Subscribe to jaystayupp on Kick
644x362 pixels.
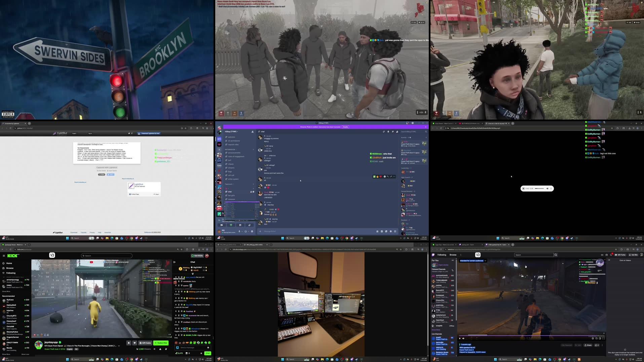[161, 343]
